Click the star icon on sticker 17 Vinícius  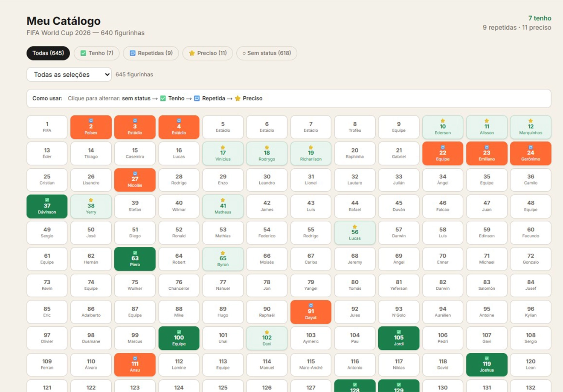(223, 147)
